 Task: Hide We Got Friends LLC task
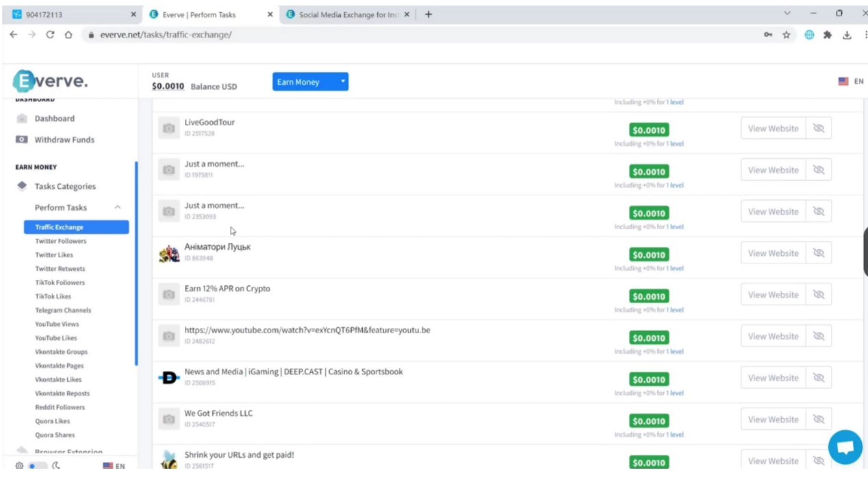(818, 420)
